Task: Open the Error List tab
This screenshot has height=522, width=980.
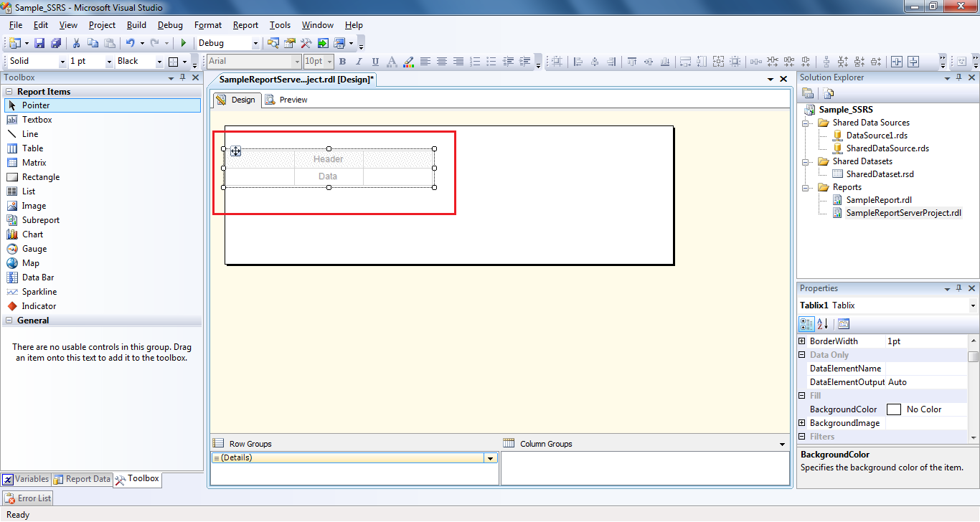Action: tap(28, 498)
